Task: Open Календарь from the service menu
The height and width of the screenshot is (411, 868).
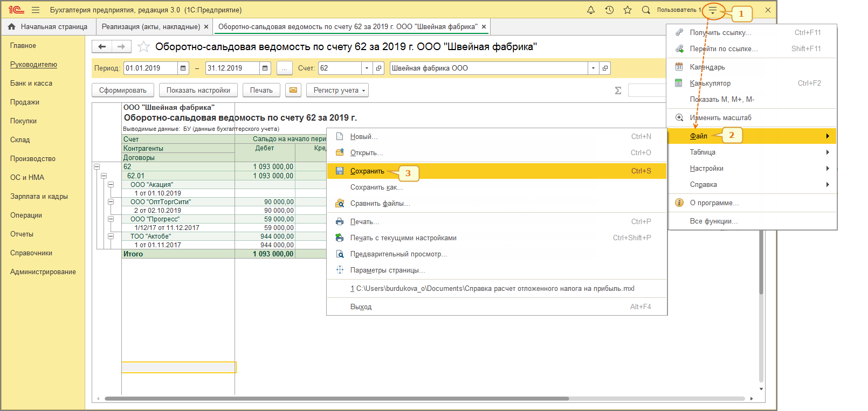Action: click(752, 67)
